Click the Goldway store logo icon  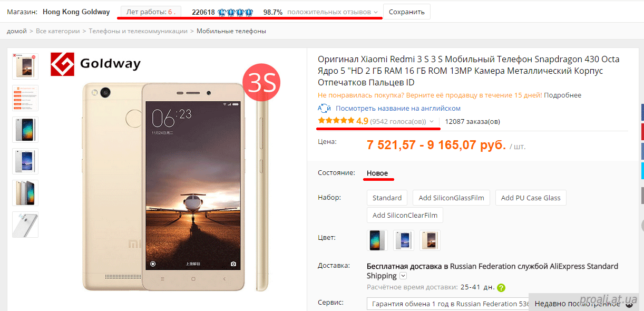(x=63, y=64)
